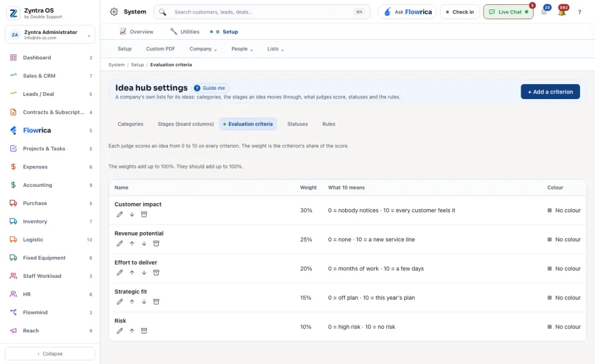Click Ask Flowrica button
This screenshot has width=595, height=364.
pos(407,12)
